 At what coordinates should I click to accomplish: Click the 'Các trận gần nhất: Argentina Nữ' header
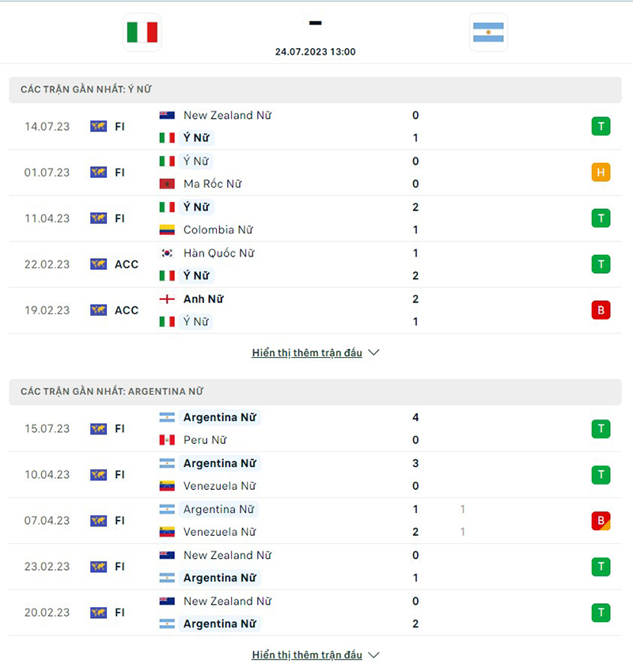point(112,392)
